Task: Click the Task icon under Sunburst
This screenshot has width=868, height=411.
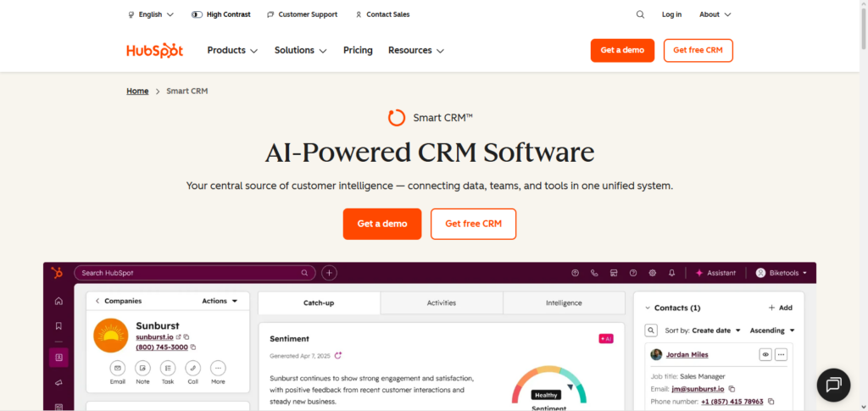Action: 168,369
